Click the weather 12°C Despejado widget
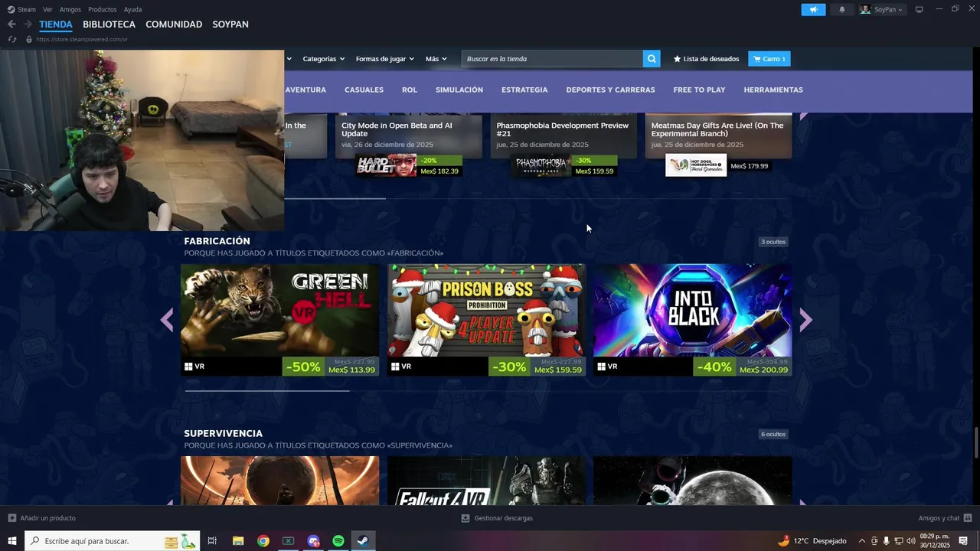 (812, 541)
